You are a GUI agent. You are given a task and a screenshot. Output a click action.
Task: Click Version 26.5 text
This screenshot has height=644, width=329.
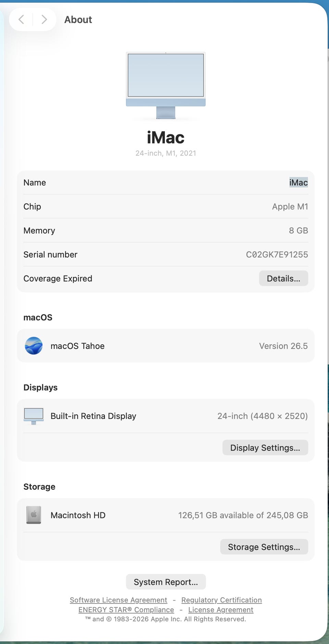coord(283,346)
